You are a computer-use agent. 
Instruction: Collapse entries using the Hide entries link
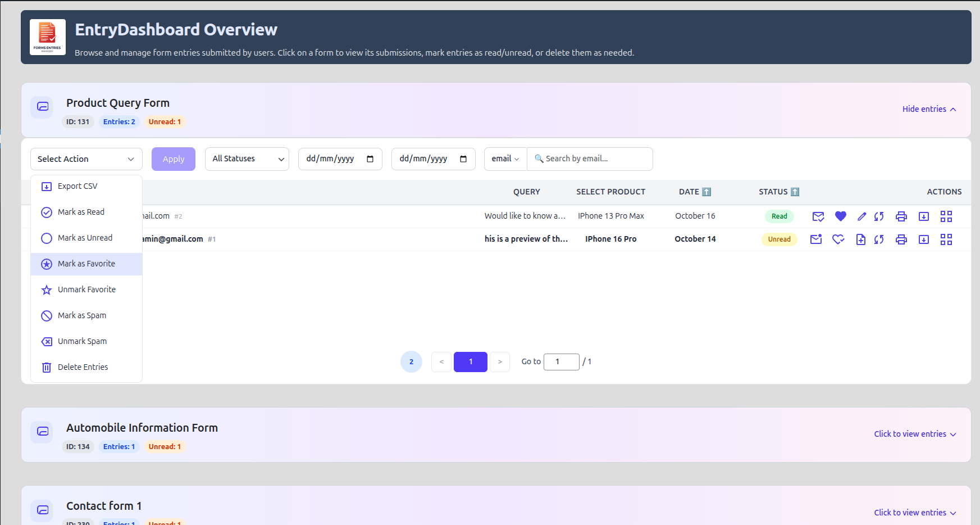[x=929, y=108]
